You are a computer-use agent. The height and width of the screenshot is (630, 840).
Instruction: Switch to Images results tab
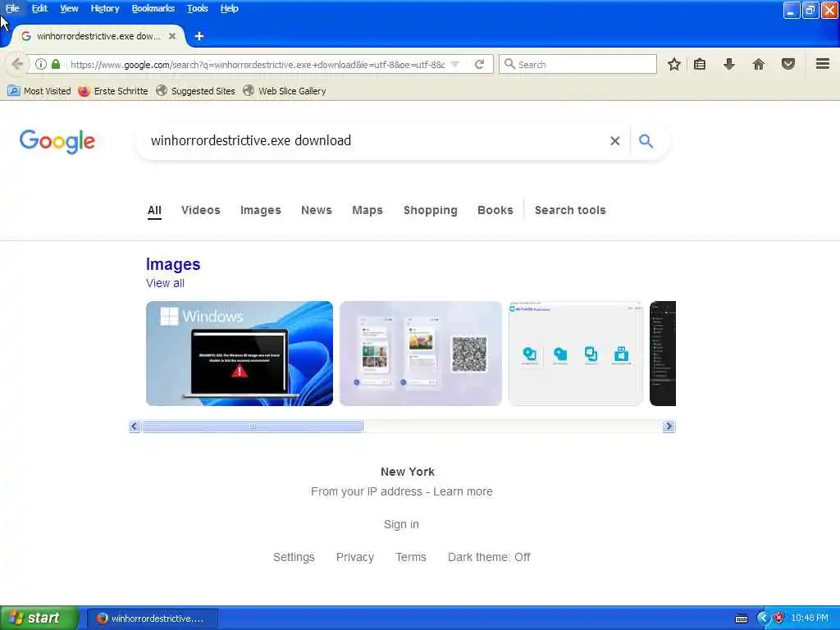(260, 210)
